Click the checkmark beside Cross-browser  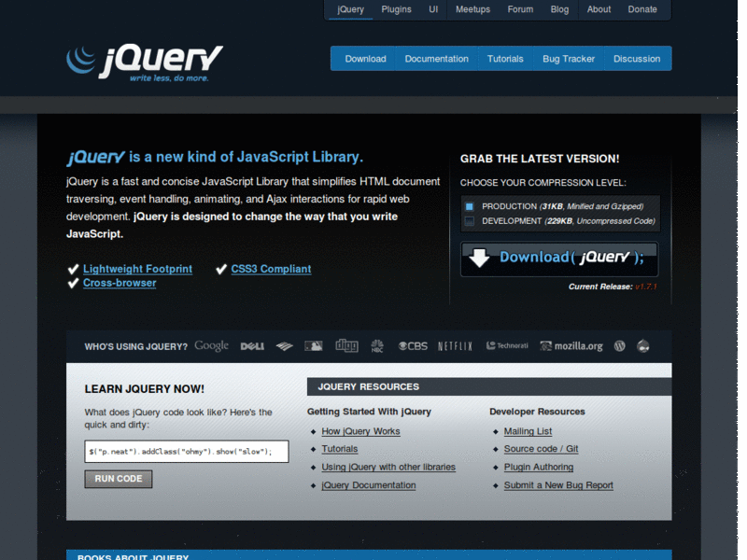click(x=73, y=284)
